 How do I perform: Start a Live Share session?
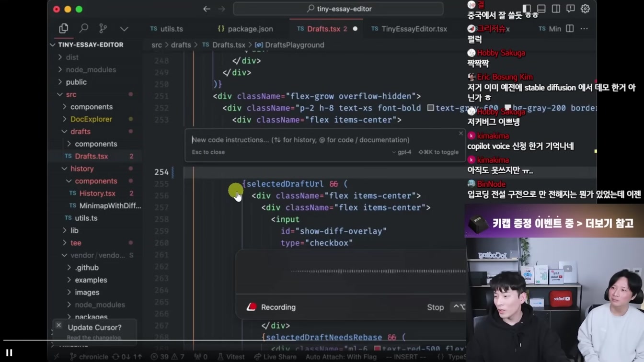276,357
